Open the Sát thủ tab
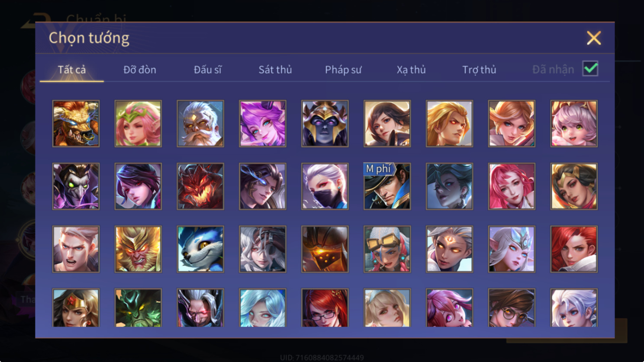644x362 pixels. coord(275,70)
